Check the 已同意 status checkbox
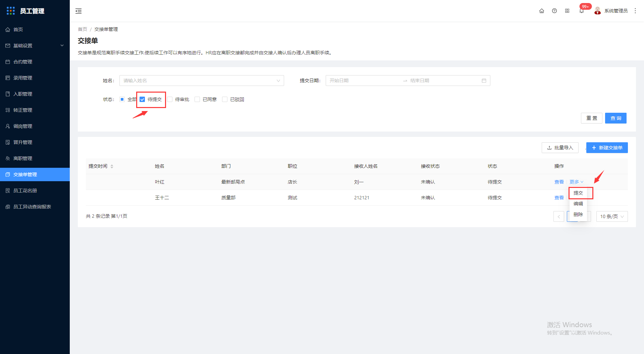This screenshot has height=354, width=644. tap(197, 99)
